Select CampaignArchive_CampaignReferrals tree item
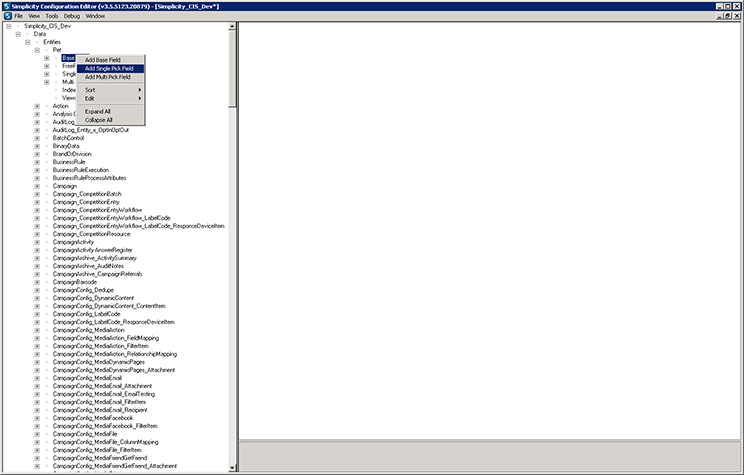 point(97,274)
